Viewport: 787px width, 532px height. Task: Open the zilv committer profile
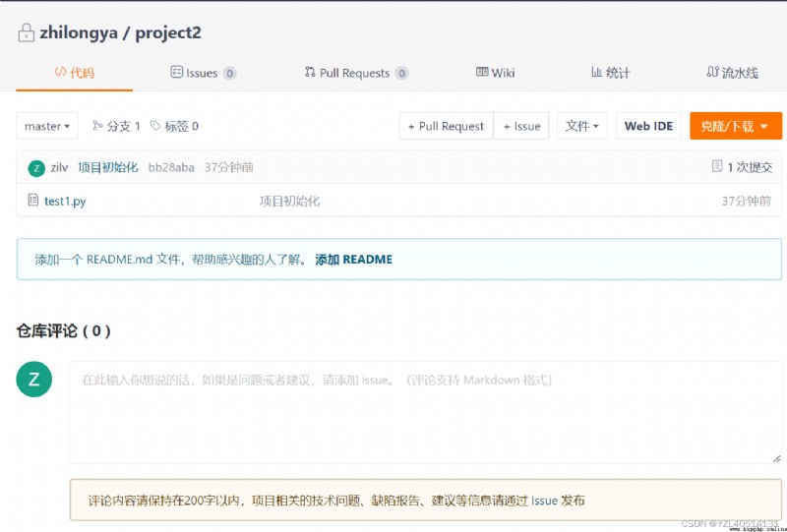click(x=59, y=167)
